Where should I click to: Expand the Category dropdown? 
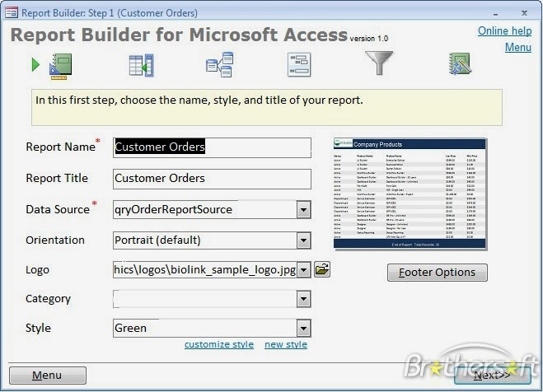coord(303,299)
